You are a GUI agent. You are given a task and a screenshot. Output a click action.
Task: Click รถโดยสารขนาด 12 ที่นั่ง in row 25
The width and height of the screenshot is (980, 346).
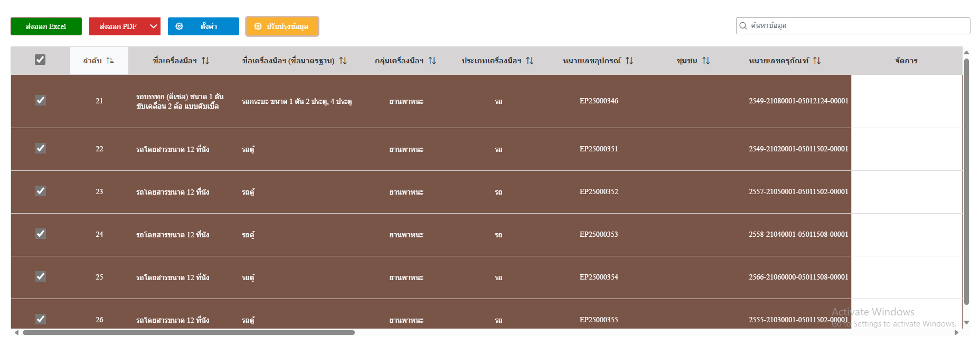(173, 277)
